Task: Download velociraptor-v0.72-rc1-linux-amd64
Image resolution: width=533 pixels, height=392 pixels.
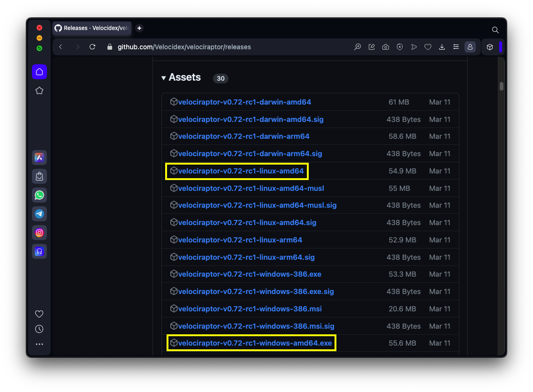Action: pos(241,171)
